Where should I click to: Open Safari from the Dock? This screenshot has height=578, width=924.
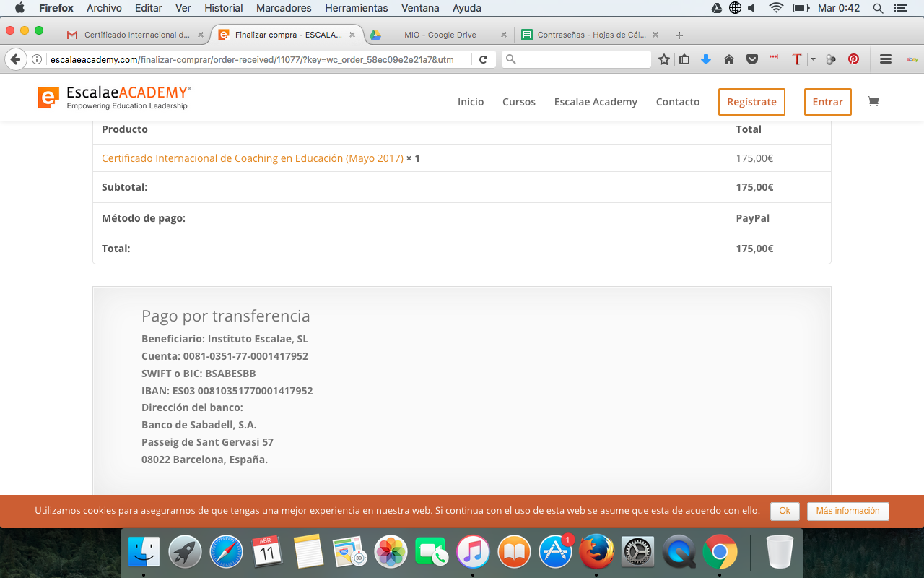226,552
